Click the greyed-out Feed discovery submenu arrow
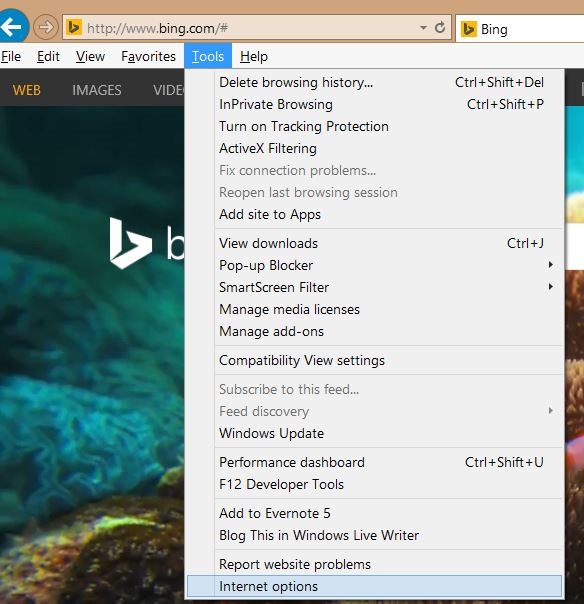Screen dimensions: 584x604 [551, 411]
